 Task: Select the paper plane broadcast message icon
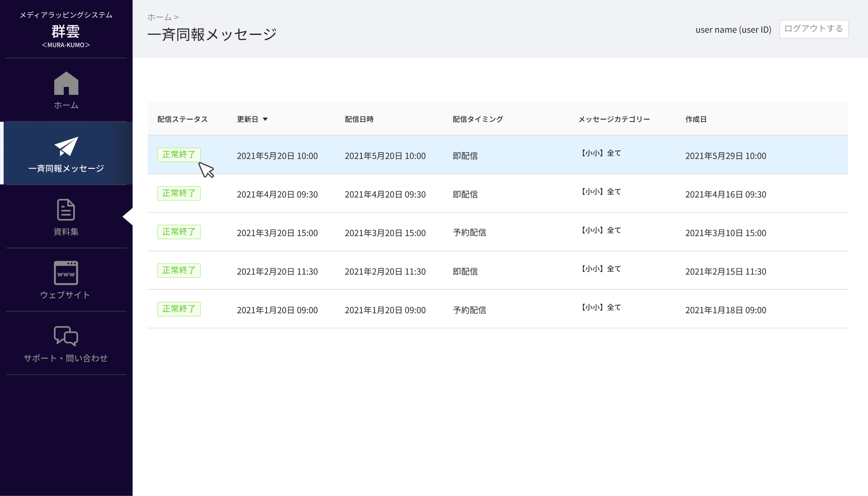tap(66, 147)
